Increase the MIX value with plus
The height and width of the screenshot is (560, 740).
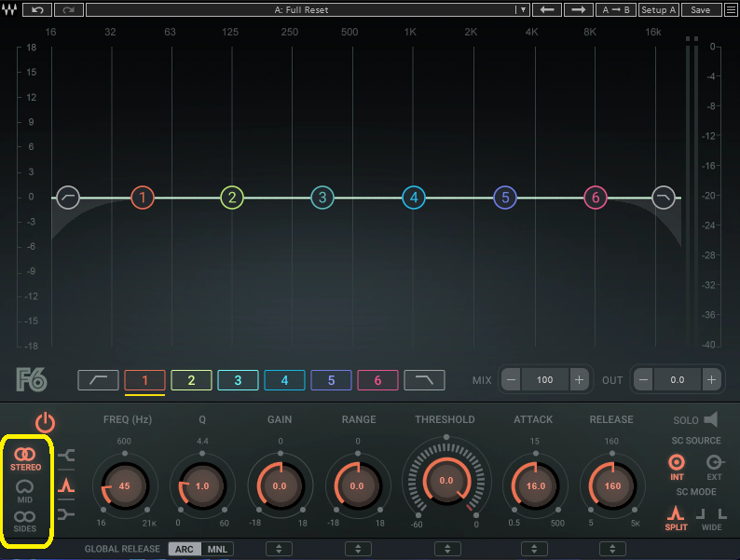579,379
